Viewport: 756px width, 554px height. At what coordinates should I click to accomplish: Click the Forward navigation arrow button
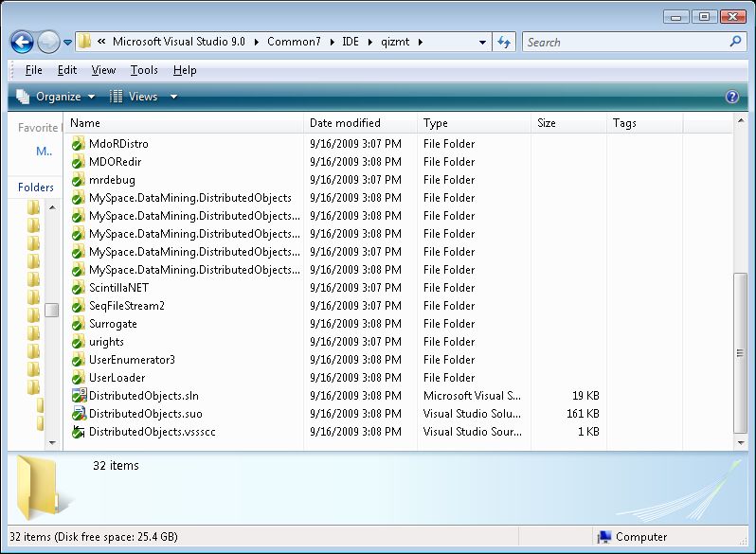pyautogui.click(x=48, y=43)
